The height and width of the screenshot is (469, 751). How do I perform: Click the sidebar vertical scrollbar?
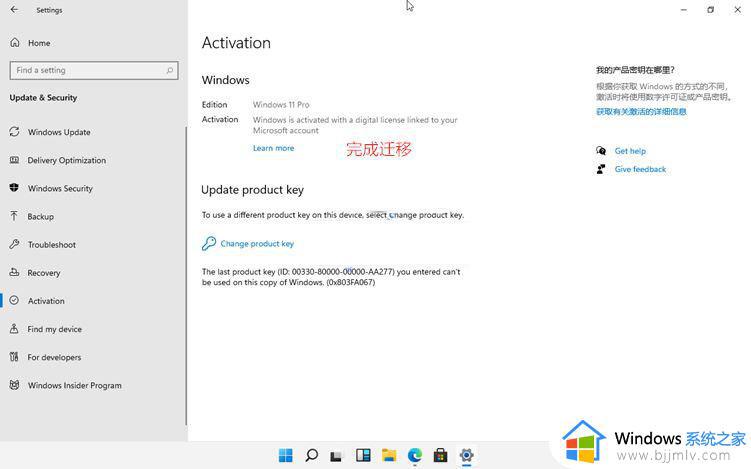point(186,275)
